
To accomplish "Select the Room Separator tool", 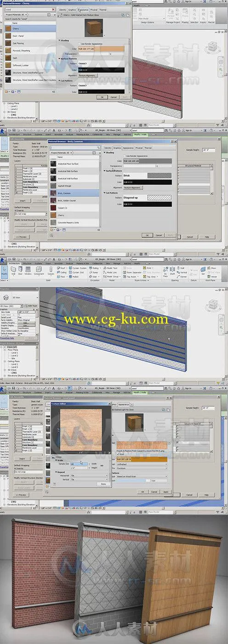I will click(x=132, y=272).
